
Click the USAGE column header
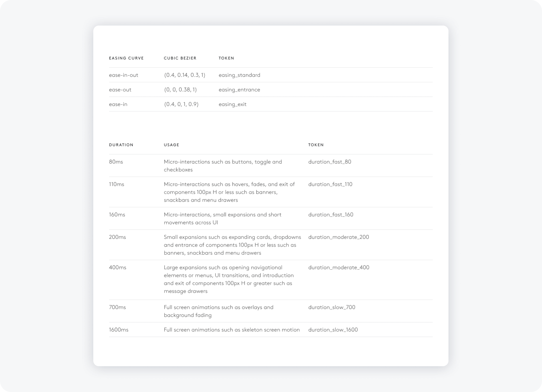[x=171, y=145]
